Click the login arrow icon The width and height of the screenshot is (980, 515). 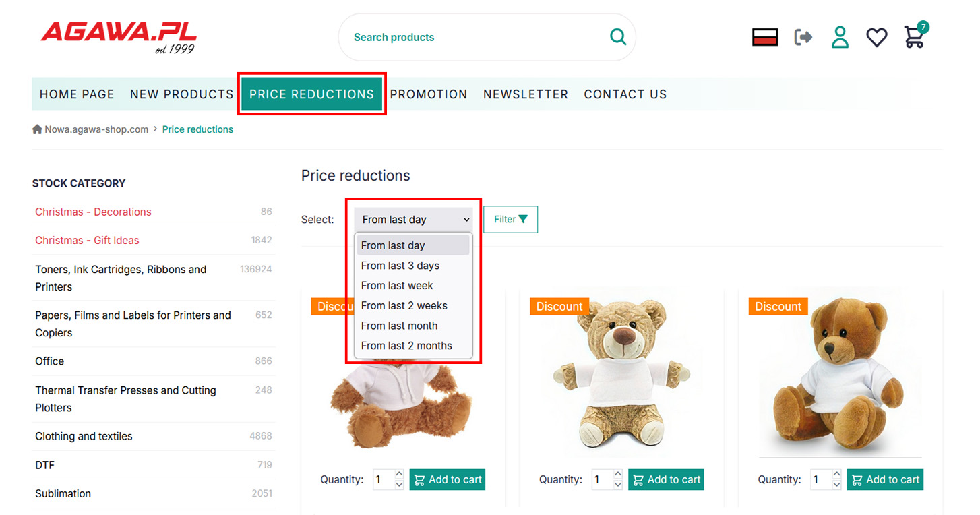pos(803,37)
